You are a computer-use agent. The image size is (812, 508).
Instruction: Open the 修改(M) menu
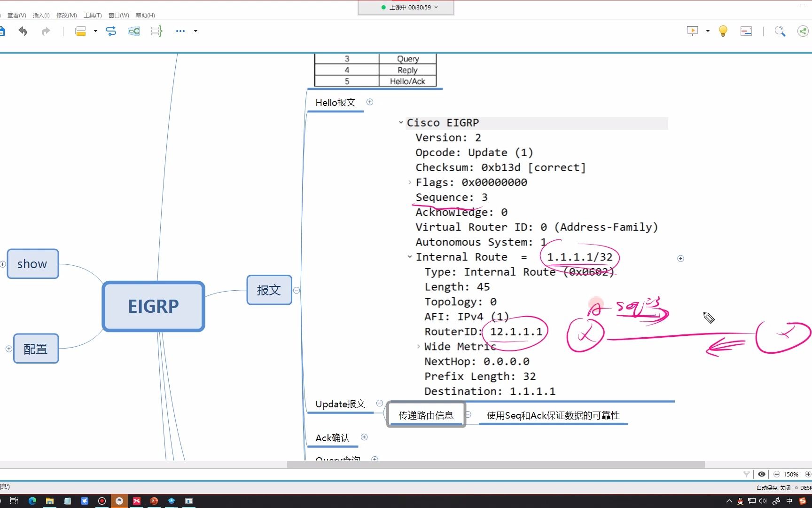click(67, 16)
